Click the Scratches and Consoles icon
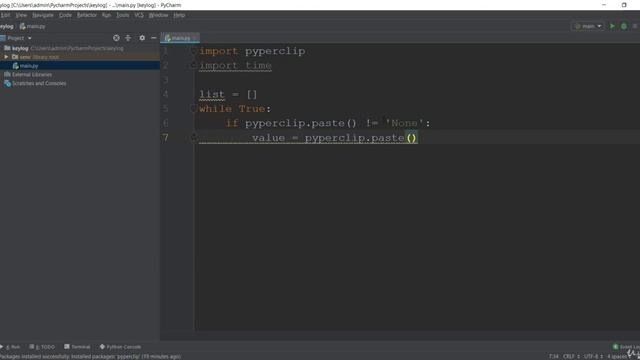This screenshot has height=360, width=640. [7, 83]
